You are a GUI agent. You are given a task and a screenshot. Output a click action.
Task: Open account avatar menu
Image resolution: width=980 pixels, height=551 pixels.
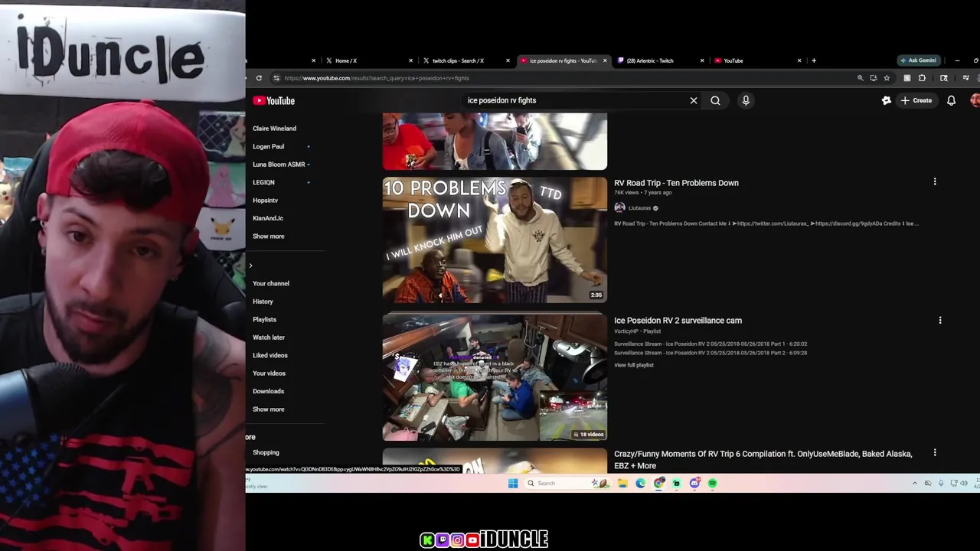click(975, 100)
